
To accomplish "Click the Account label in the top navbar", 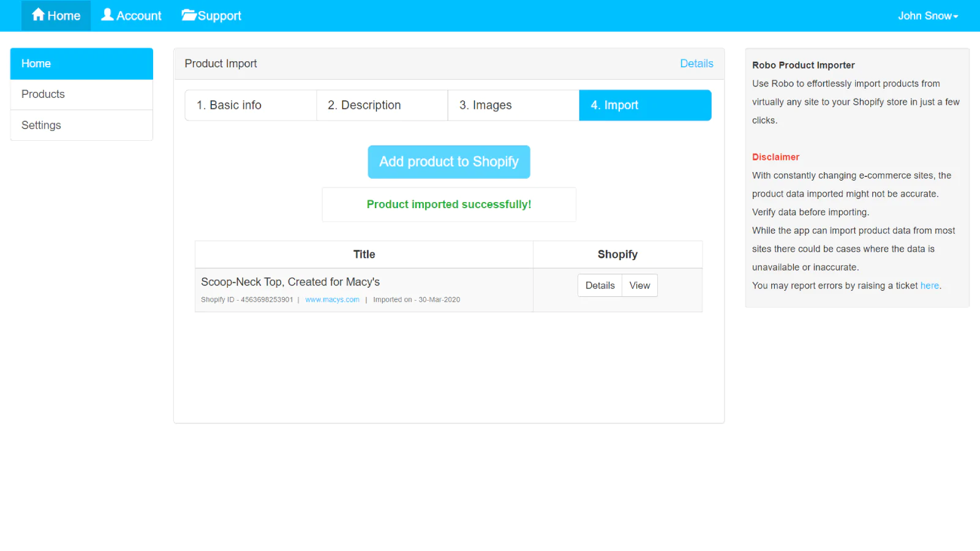I will point(139,16).
